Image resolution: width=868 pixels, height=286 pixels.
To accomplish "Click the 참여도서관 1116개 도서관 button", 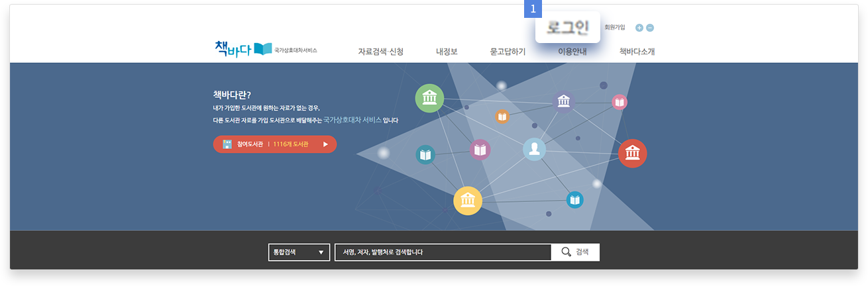I will [274, 144].
